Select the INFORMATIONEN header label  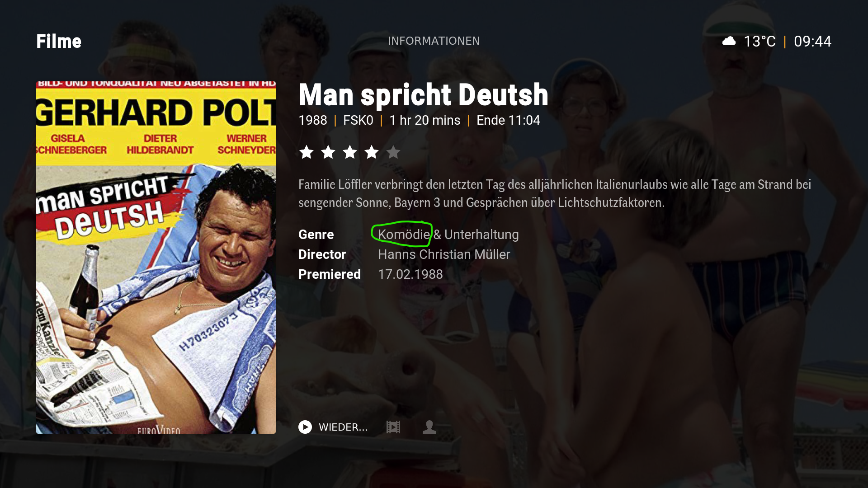(434, 41)
